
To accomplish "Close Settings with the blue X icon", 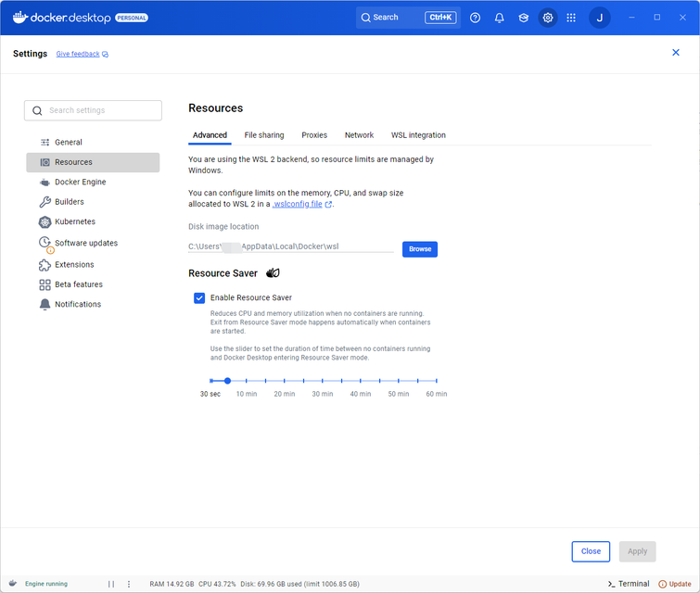I will tap(676, 53).
